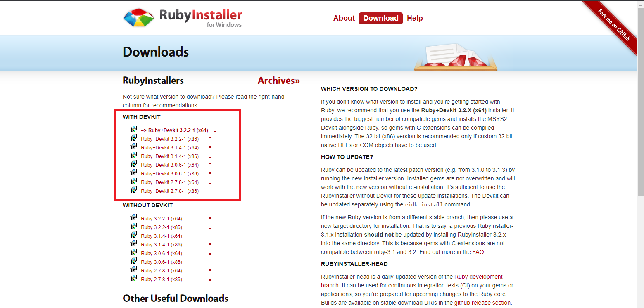Viewport: 644px width, 308px height.
Task: Click the RubyInstaller logo icon
Action: (x=138, y=17)
